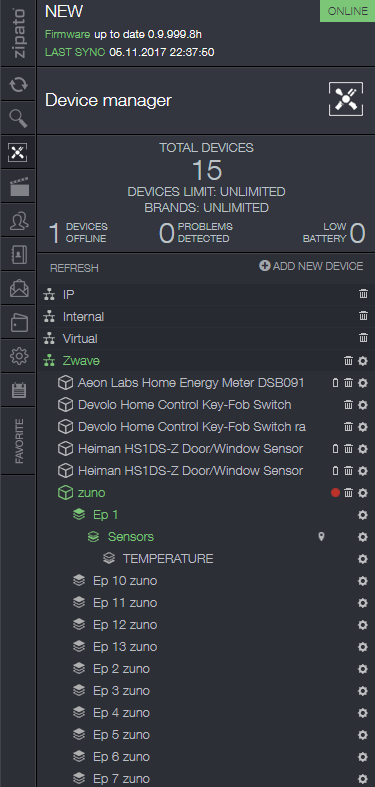Click the LOW BATTERY counter
The width and height of the screenshot is (375, 787).
334,233
